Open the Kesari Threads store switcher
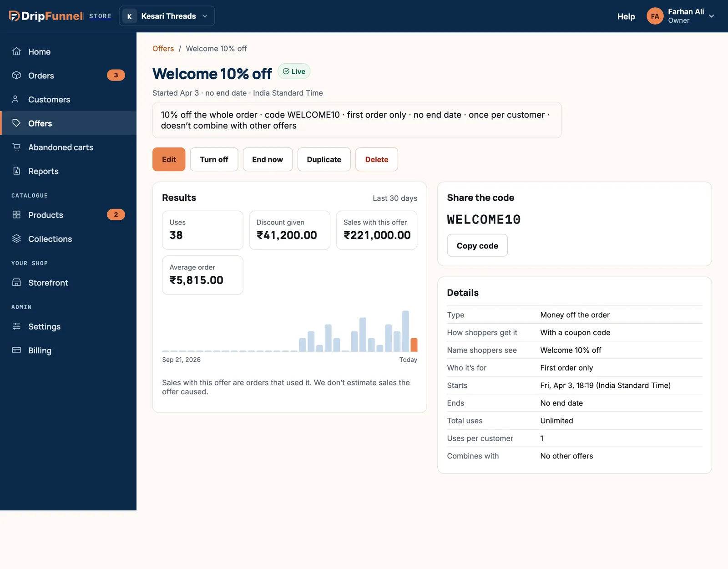 click(167, 16)
